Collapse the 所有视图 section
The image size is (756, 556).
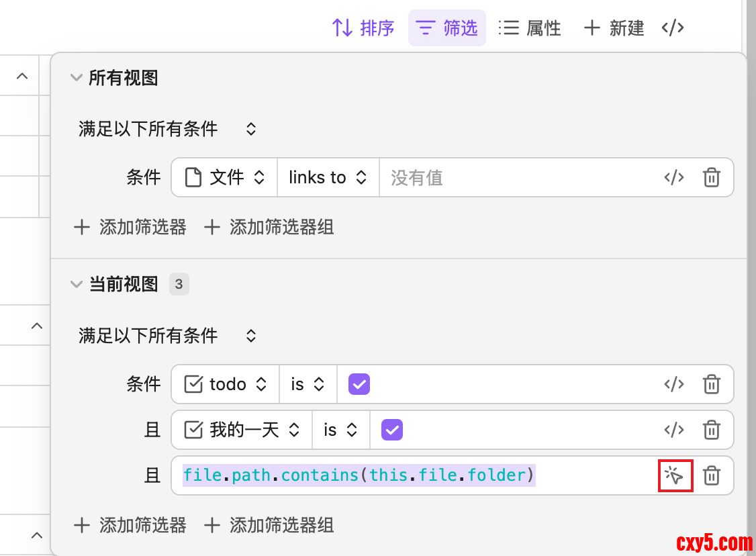pos(75,78)
